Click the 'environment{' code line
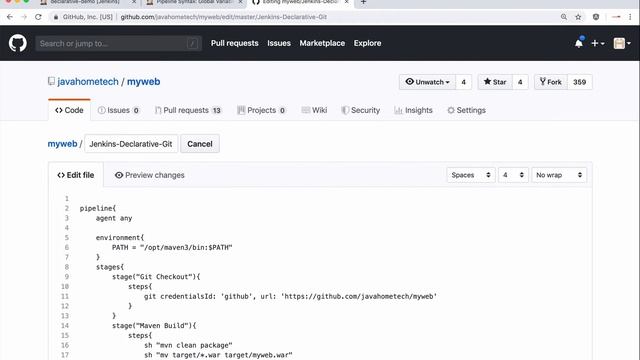Viewport: 640px width, 360px height. tap(120, 238)
